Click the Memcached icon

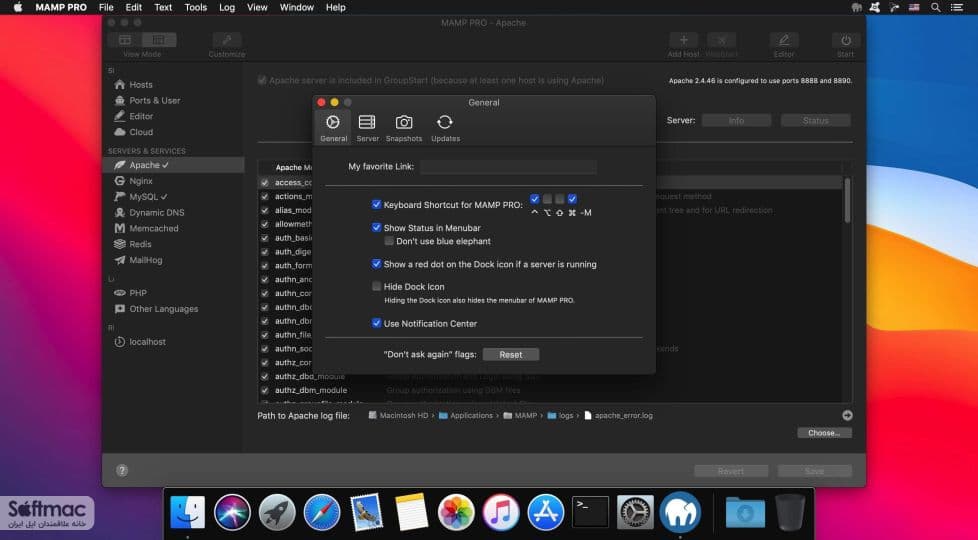point(120,228)
